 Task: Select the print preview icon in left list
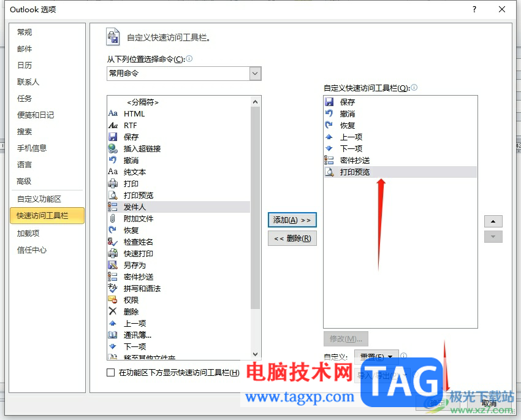[x=113, y=195]
